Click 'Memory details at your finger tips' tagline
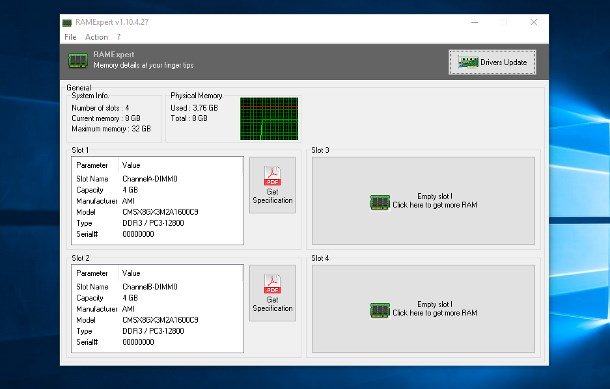 [144, 65]
